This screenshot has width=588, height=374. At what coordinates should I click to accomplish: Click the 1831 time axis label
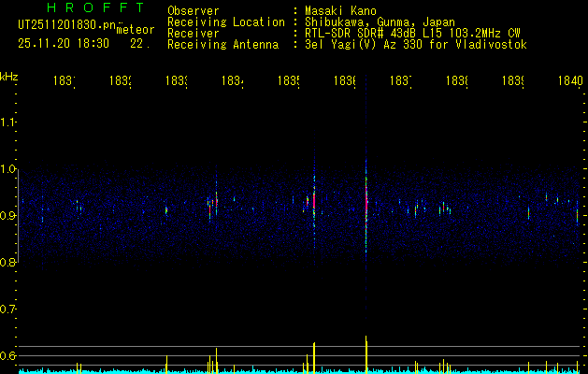coord(65,80)
